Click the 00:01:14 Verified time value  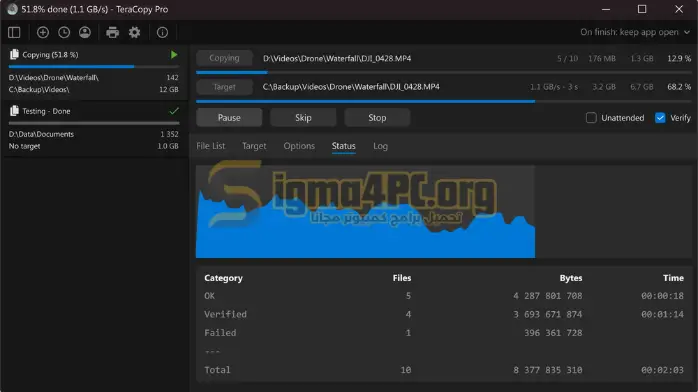pyautogui.click(x=662, y=314)
